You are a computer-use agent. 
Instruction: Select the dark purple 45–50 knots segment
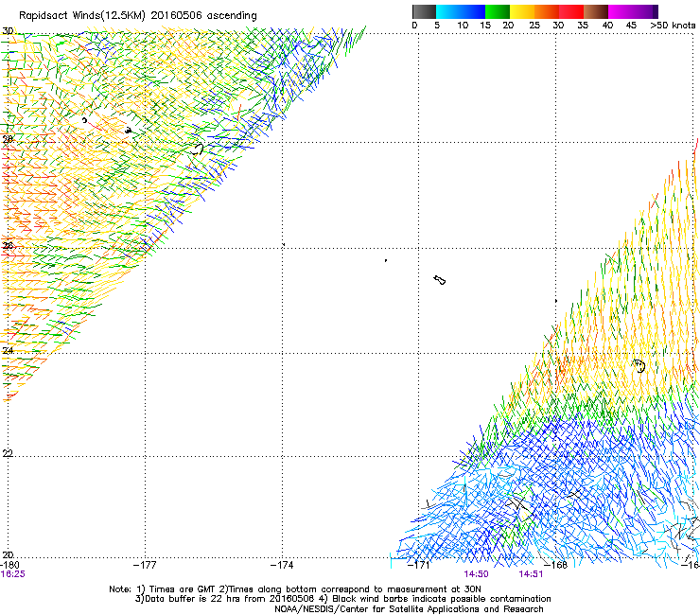click(645, 11)
